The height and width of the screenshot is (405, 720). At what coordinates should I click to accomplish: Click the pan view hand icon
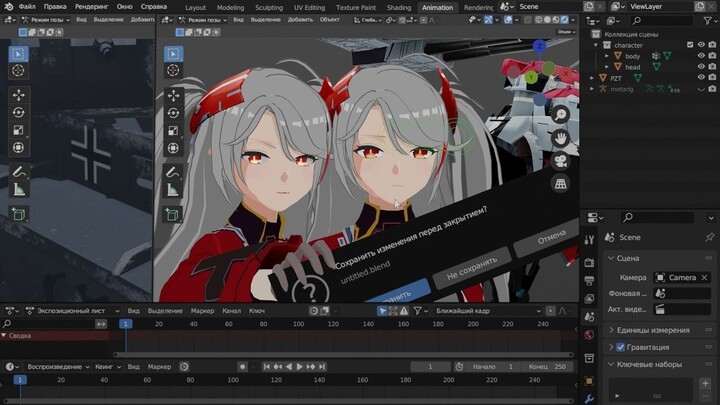560,138
